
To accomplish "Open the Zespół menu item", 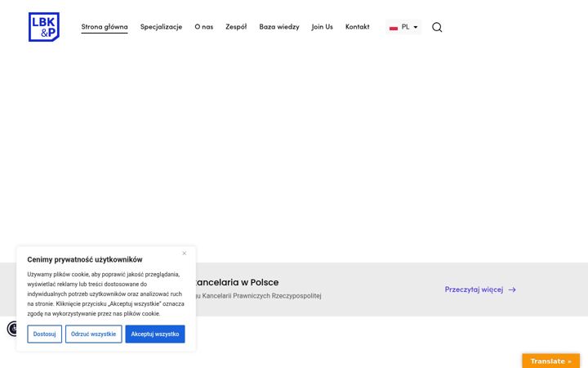I will tap(236, 27).
